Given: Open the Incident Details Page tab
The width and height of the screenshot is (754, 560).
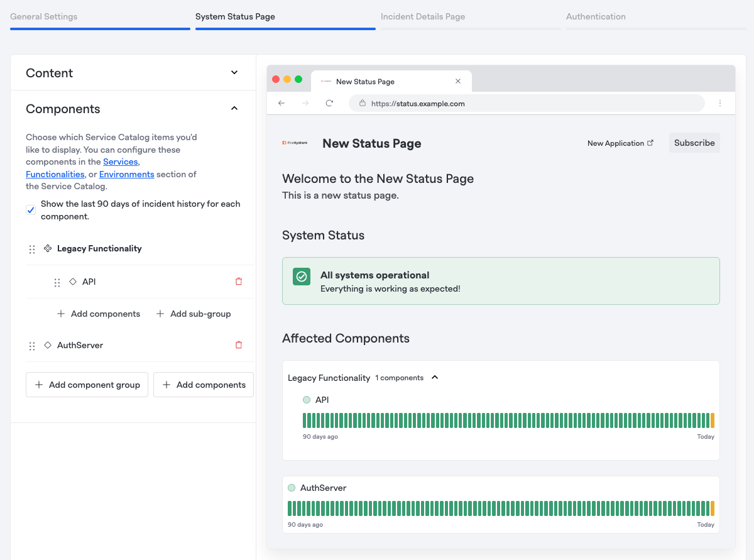Looking at the screenshot, I should pos(423,17).
